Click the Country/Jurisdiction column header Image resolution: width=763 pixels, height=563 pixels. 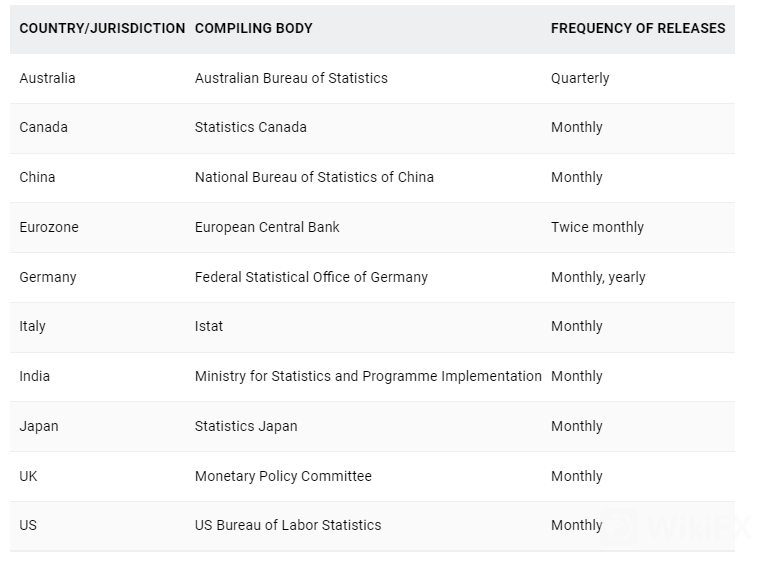pos(102,28)
